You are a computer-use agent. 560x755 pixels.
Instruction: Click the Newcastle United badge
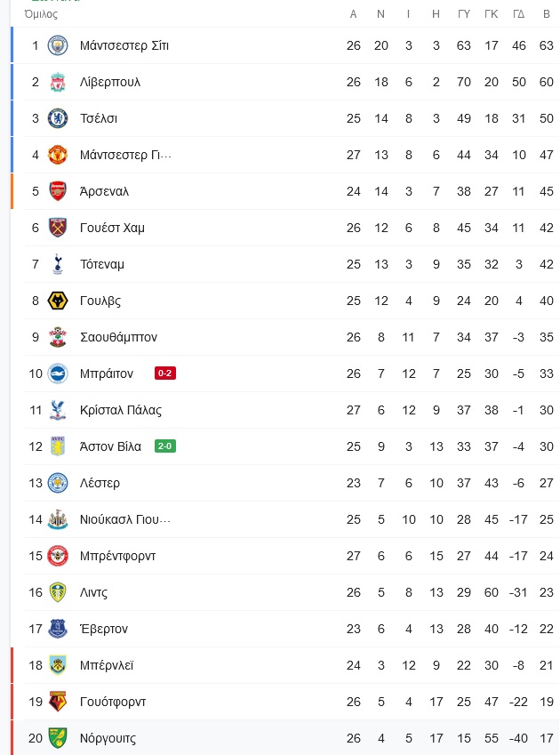point(58,519)
